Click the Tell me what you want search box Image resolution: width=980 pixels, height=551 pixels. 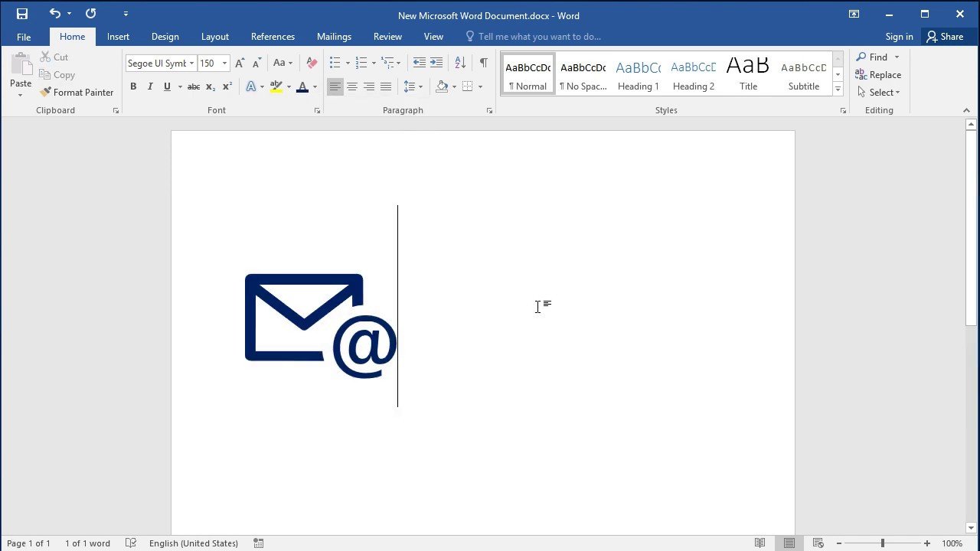tap(539, 37)
